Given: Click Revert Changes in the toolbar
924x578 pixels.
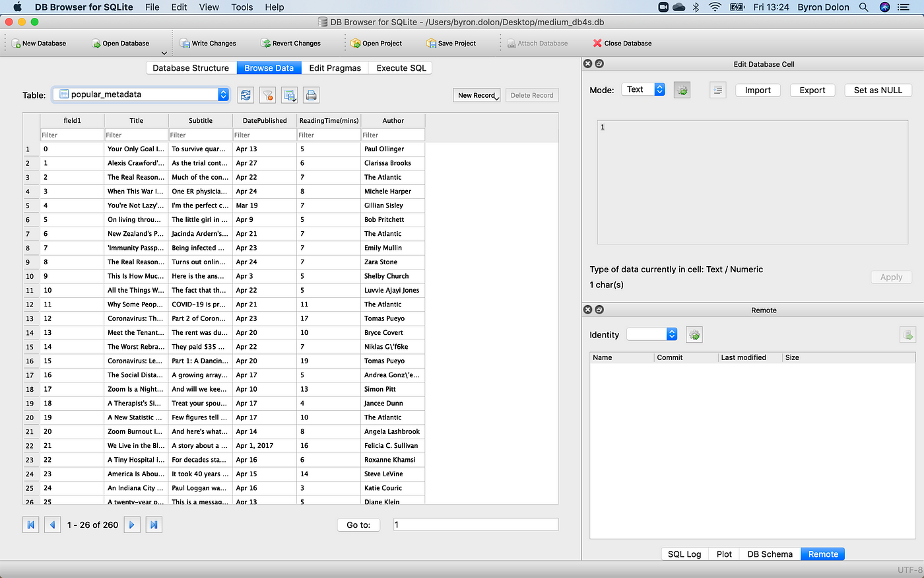Looking at the screenshot, I should (x=290, y=43).
